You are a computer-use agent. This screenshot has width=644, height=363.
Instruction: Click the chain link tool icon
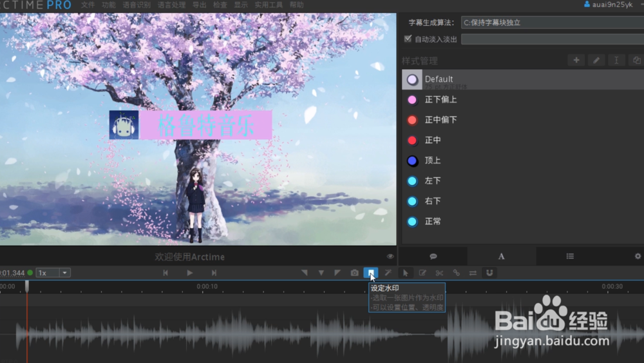[456, 273]
